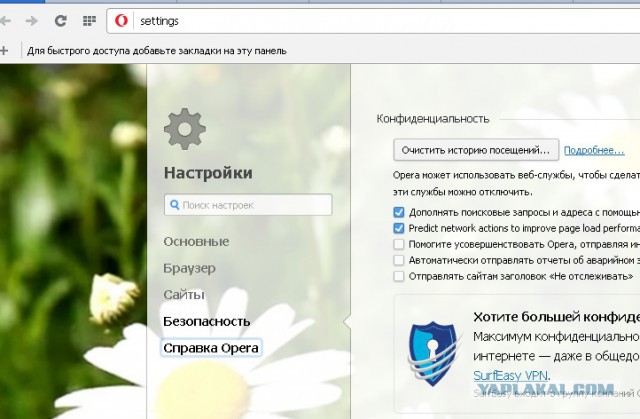Open Справка Opera help item
The height and width of the screenshot is (419, 640).
click(x=211, y=348)
